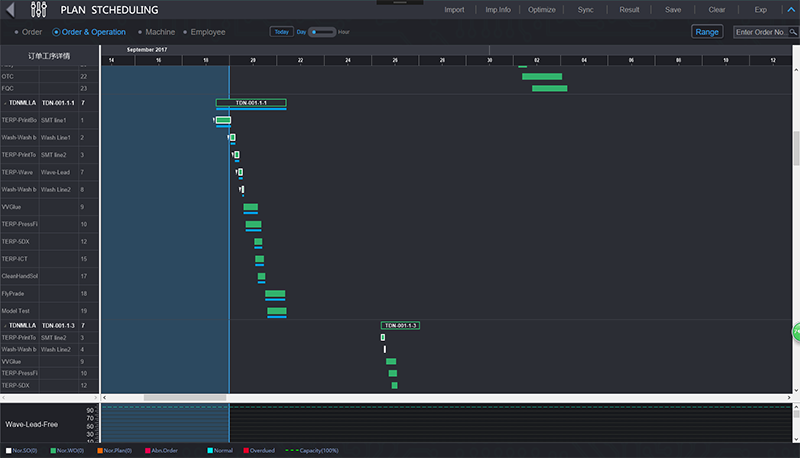Click the Range button
This screenshot has height=458, width=800.
click(x=707, y=32)
